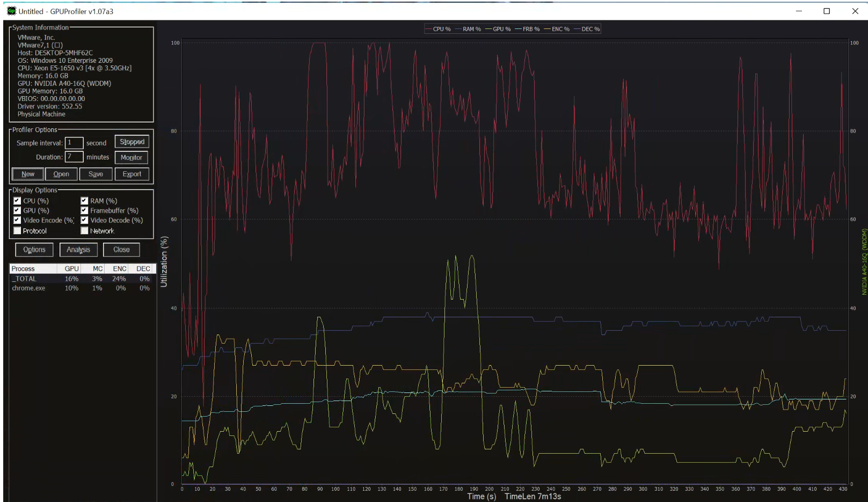This screenshot has width=868, height=502.
Task: Toggle off the CPU (%) display
Action: (x=18, y=200)
